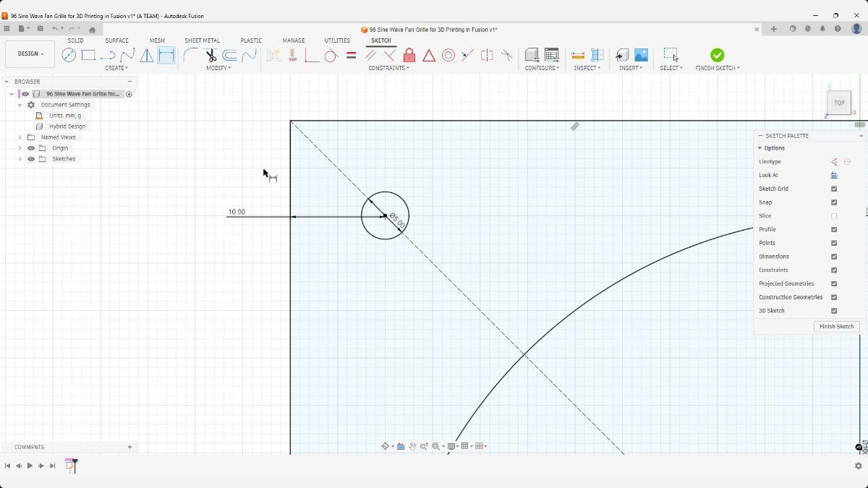Image resolution: width=868 pixels, height=488 pixels.
Task: Open the SHEET METAL tab
Action: tap(203, 40)
